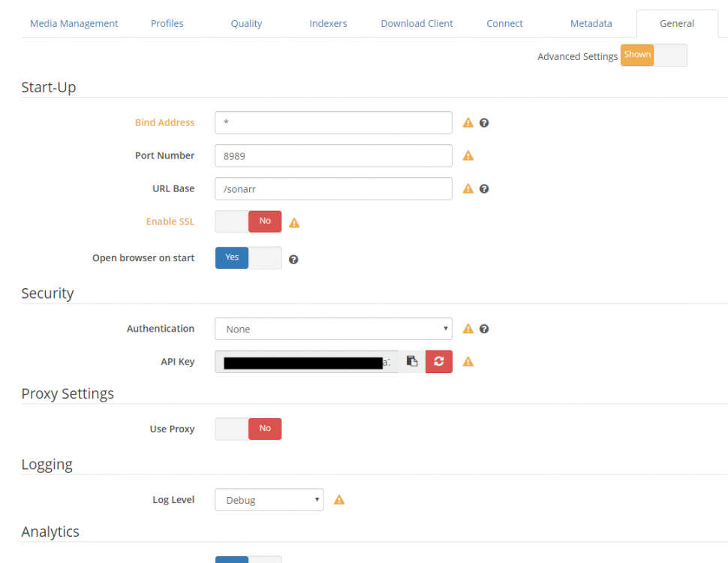728x563 pixels.
Task: Click the Analytics section heading
Action: pos(50,531)
